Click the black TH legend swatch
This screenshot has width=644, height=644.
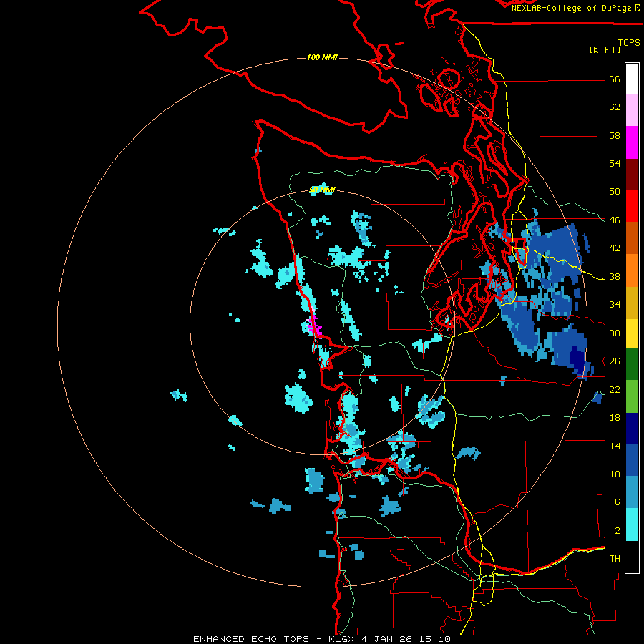[632, 557]
